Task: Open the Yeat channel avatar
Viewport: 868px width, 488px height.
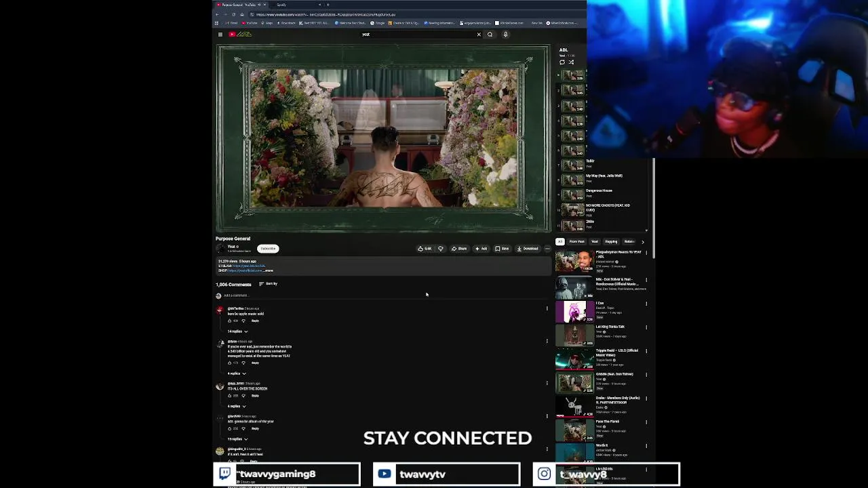Action: click(x=220, y=249)
